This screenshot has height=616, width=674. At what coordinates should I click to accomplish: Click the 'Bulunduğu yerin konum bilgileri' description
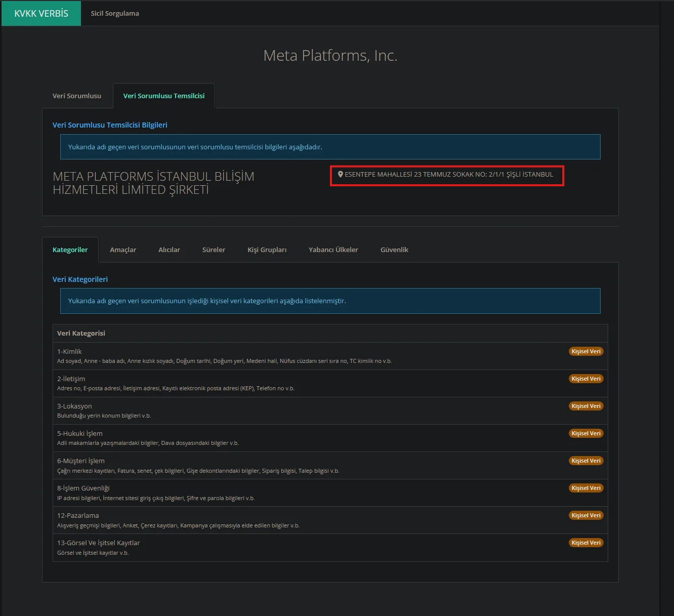[x=104, y=416]
